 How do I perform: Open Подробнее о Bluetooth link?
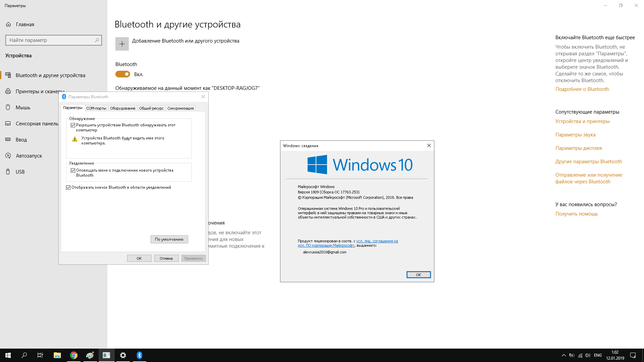click(582, 89)
